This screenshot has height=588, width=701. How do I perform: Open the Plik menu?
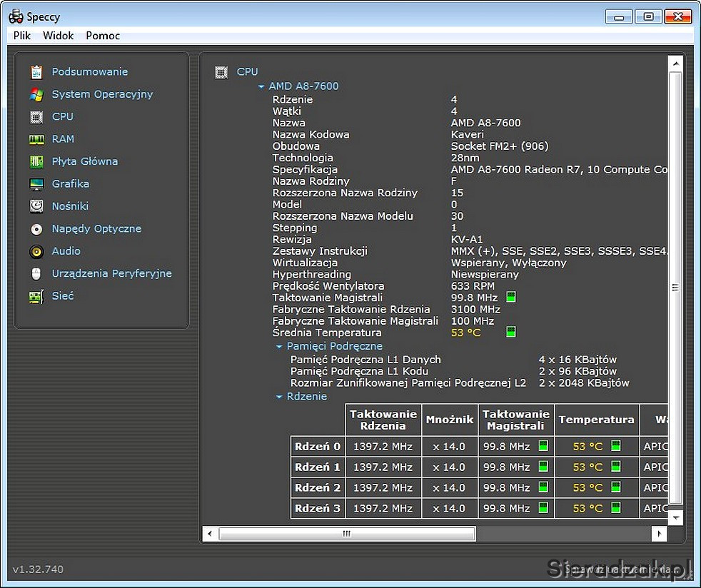[22, 36]
